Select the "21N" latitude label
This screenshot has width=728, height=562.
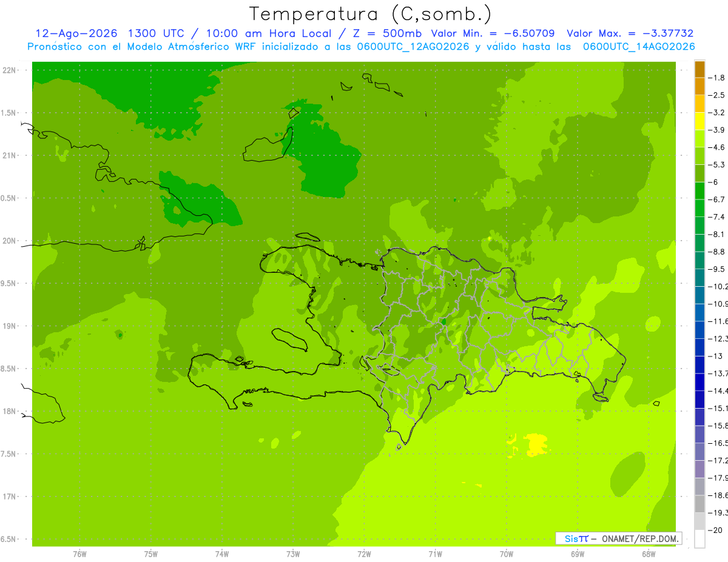pyautogui.click(x=10, y=156)
